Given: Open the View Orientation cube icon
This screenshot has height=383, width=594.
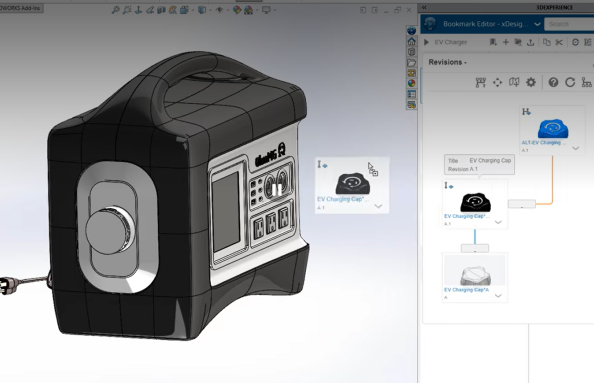Looking at the screenshot, I should (184, 10).
